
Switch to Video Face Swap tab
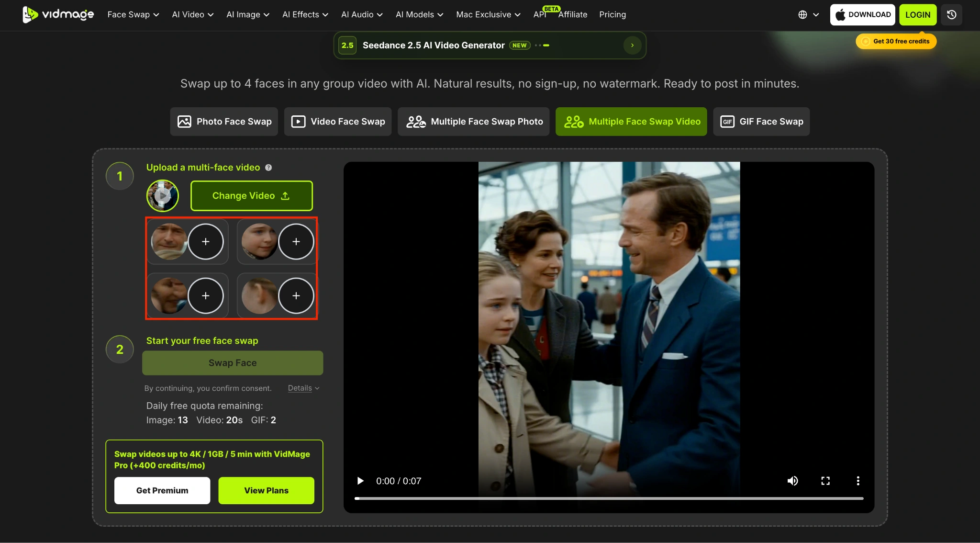338,122
